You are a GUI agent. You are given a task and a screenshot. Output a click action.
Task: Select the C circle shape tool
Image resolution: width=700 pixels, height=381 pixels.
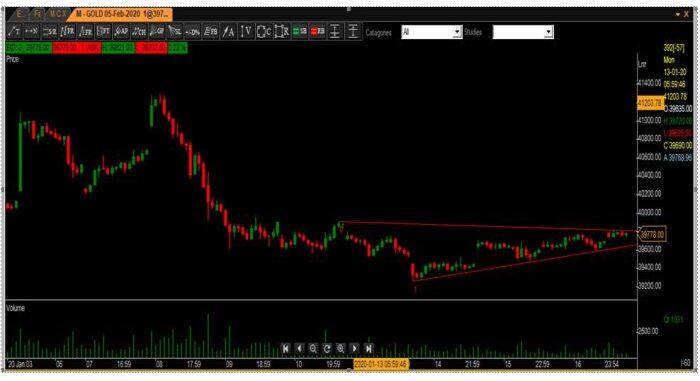[x=264, y=32]
